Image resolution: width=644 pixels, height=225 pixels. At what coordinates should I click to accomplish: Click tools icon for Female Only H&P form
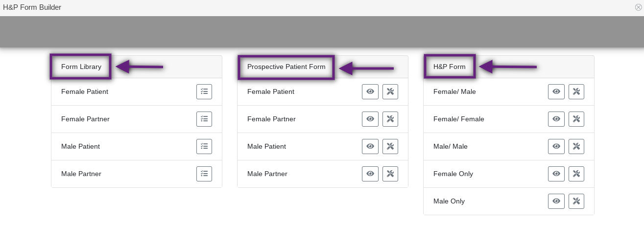coord(576,174)
